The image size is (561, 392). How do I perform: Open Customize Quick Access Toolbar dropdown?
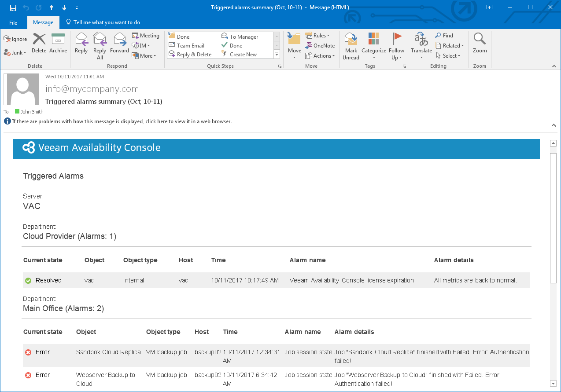[x=77, y=7]
